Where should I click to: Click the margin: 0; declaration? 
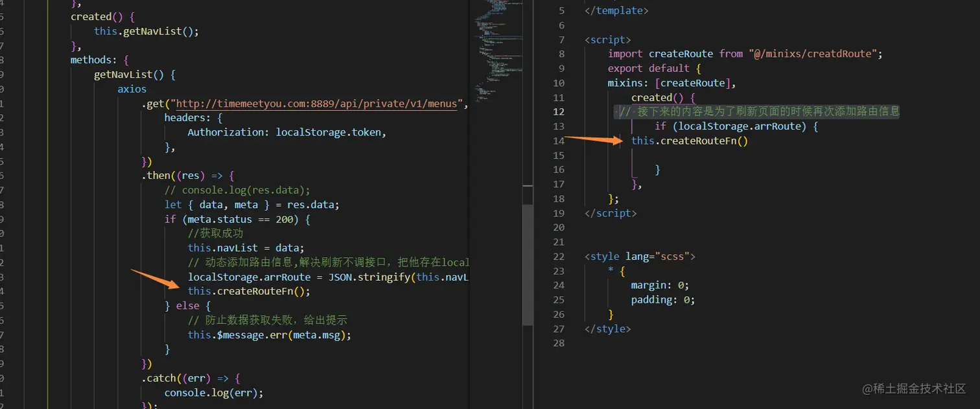pyautogui.click(x=660, y=285)
